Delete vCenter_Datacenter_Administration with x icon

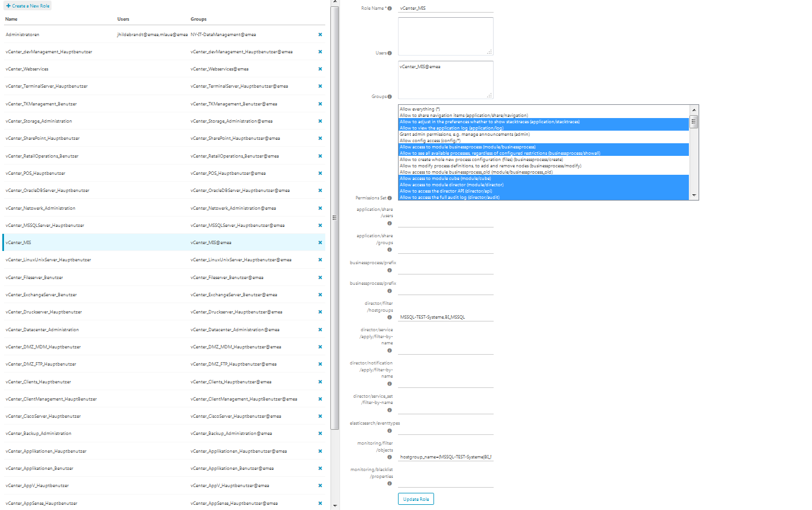tap(320, 329)
